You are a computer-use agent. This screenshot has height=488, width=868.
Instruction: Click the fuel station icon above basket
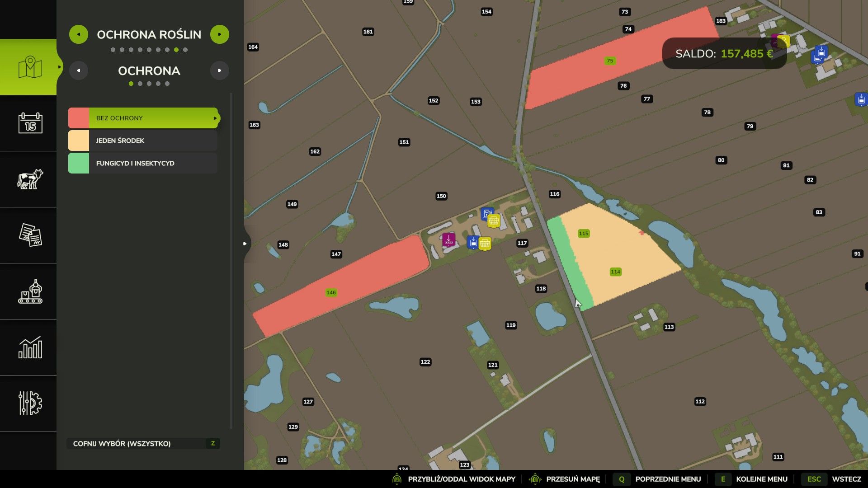(487, 213)
